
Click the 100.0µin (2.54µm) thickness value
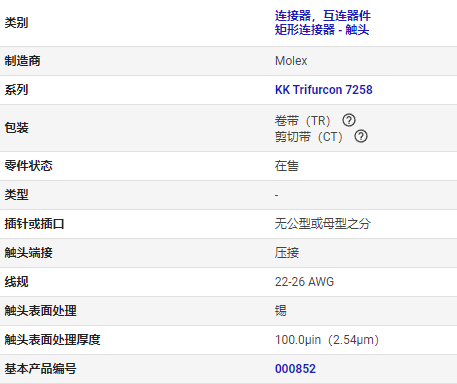327,340
